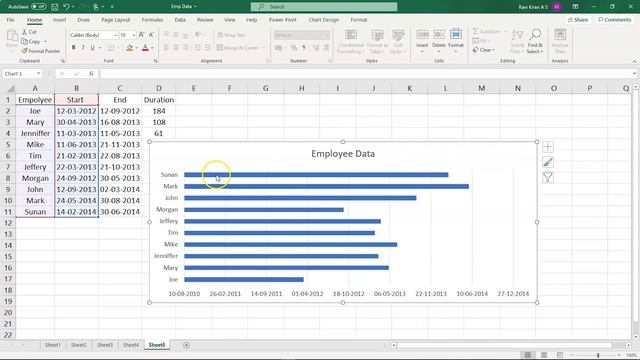Click the Select All corner triangle
The image size is (640, 360).
tap(10, 89)
